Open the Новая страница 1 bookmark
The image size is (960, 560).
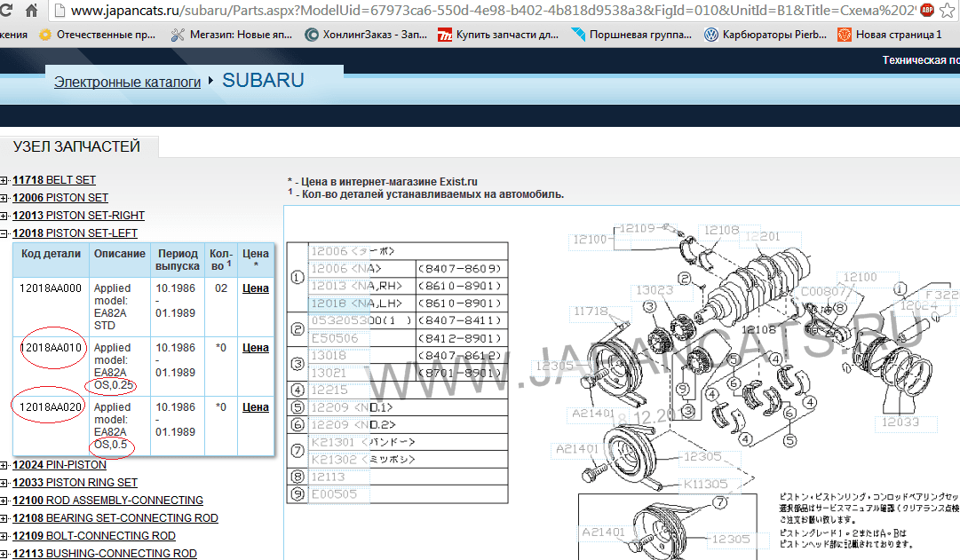point(890,35)
